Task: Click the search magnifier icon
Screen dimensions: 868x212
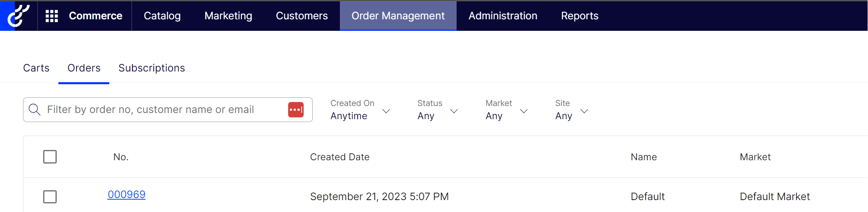Action: 35,110
